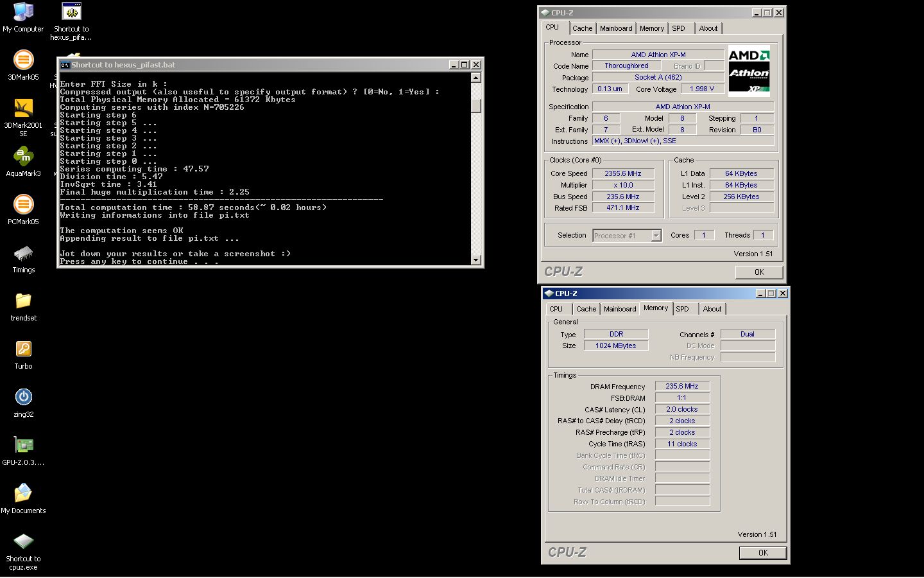Click the console window system menu icon
The height and width of the screenshot is (578, 924).
click(65, 65)
